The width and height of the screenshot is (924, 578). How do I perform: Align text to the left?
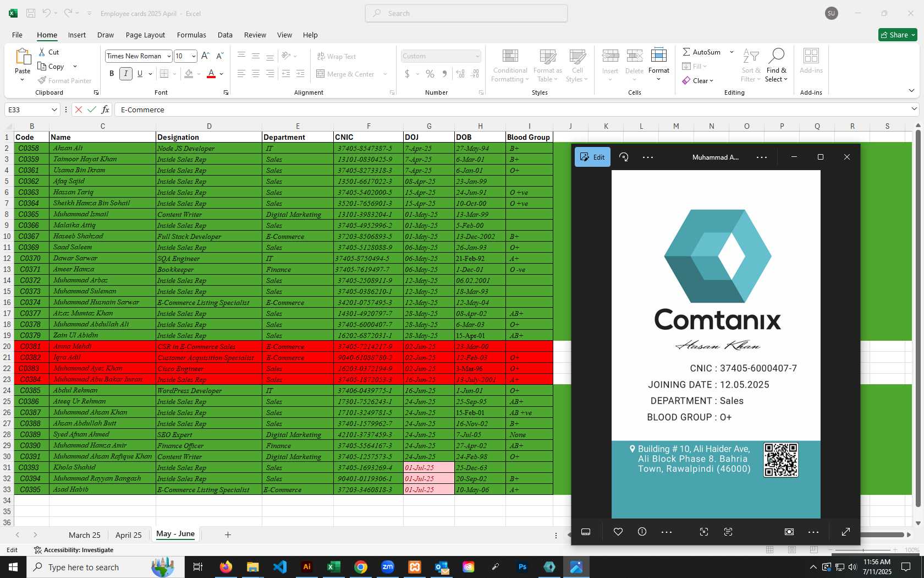(241, 74)
